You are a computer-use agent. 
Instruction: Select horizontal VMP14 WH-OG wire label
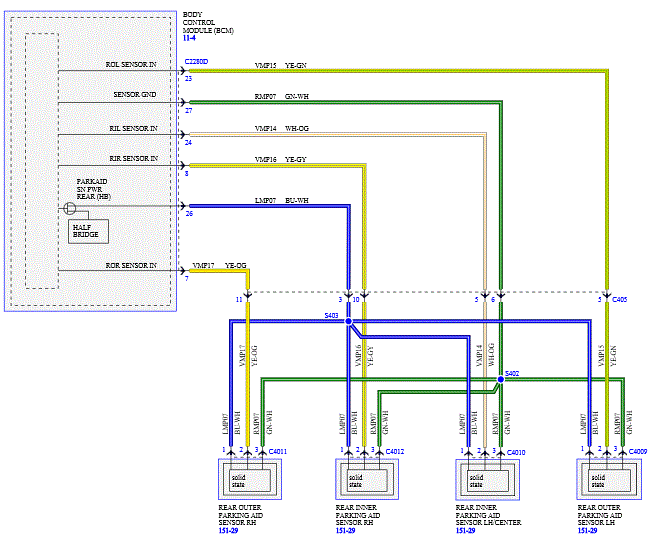click(282, 129)
